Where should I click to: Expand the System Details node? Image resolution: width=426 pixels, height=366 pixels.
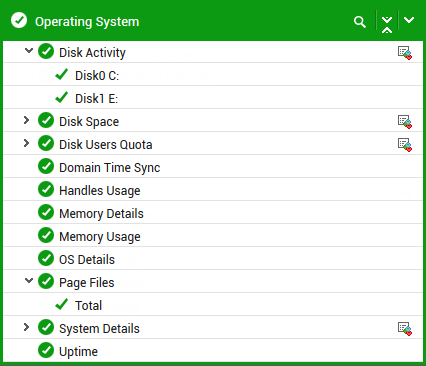[x=27, y=327]
